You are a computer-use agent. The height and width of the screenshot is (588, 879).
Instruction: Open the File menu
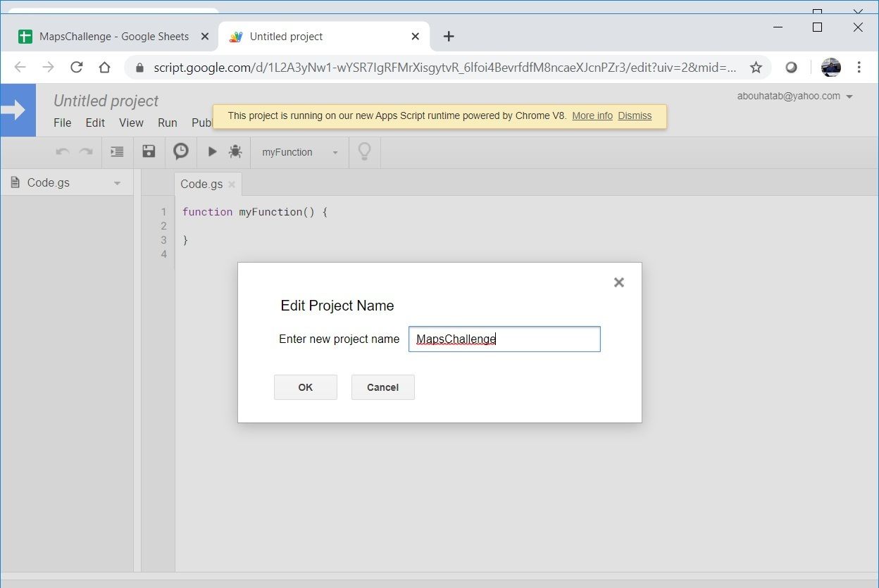(x=62, y=122)
